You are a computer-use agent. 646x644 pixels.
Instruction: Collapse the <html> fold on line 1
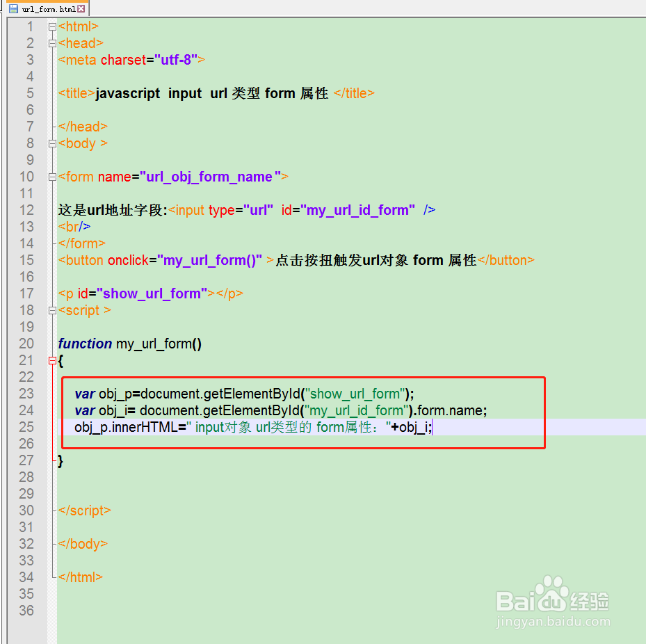[52, 27]
